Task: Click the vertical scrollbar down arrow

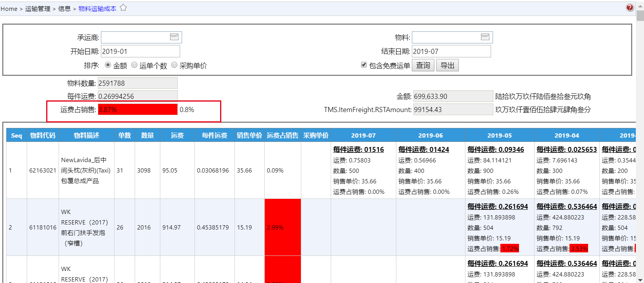Action: (640, 280)
